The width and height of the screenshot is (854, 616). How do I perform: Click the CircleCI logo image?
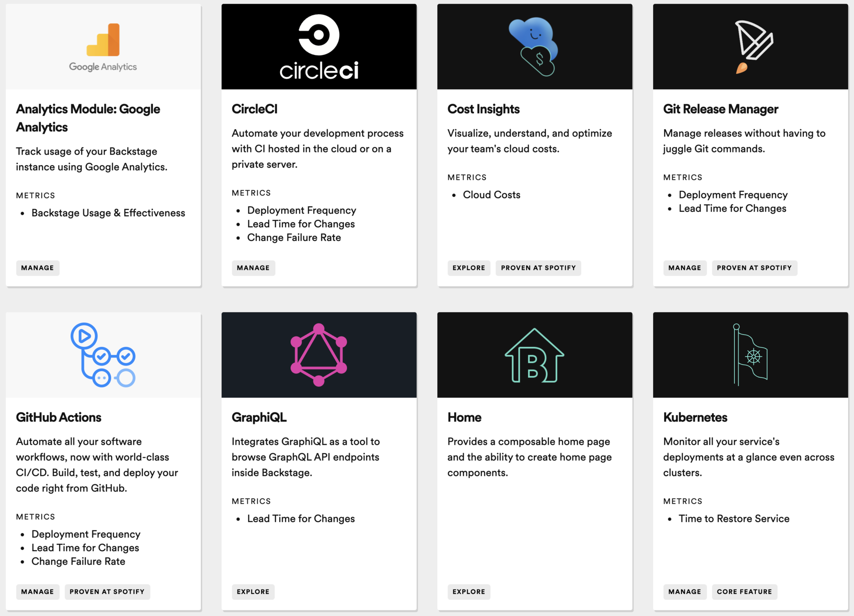[x=319, y=47]
